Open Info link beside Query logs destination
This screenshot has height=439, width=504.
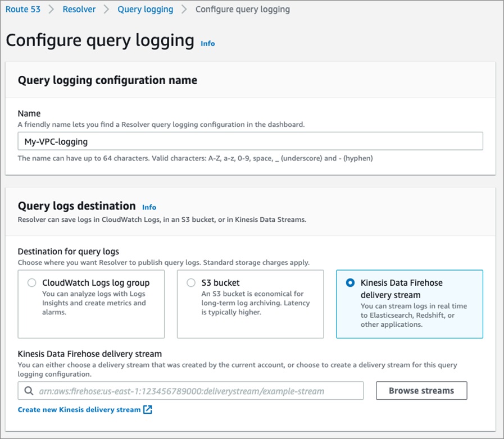pyautogui.click(x=149, y=207)
